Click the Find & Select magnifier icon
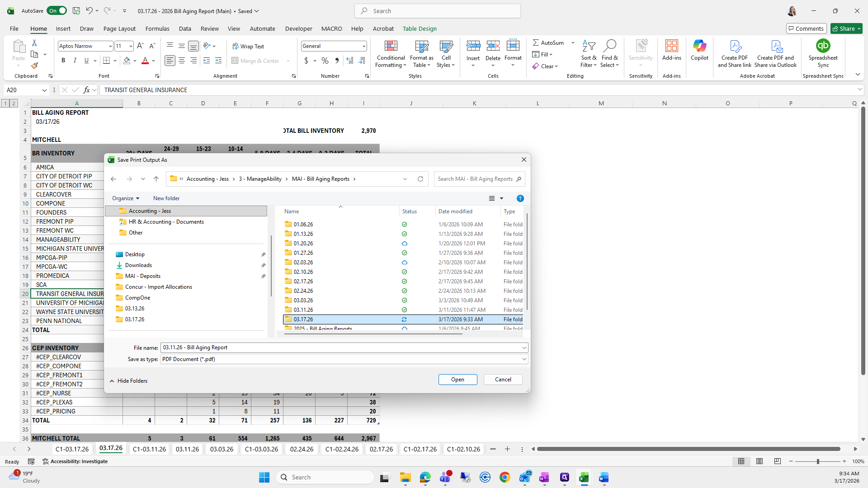The width and height of the screenshot is (868, 488). coord(609,46)
